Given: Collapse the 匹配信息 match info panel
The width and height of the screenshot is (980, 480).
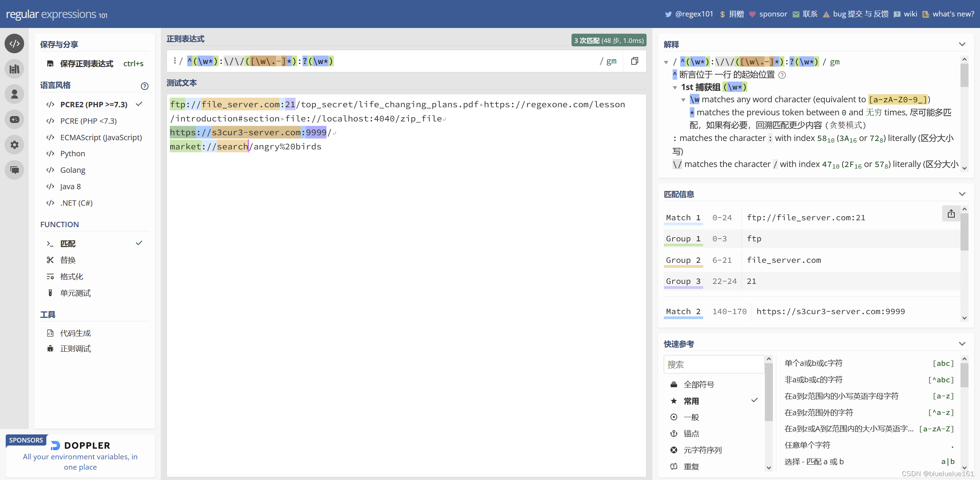Looking at the screenshot, I should point(962,194).
